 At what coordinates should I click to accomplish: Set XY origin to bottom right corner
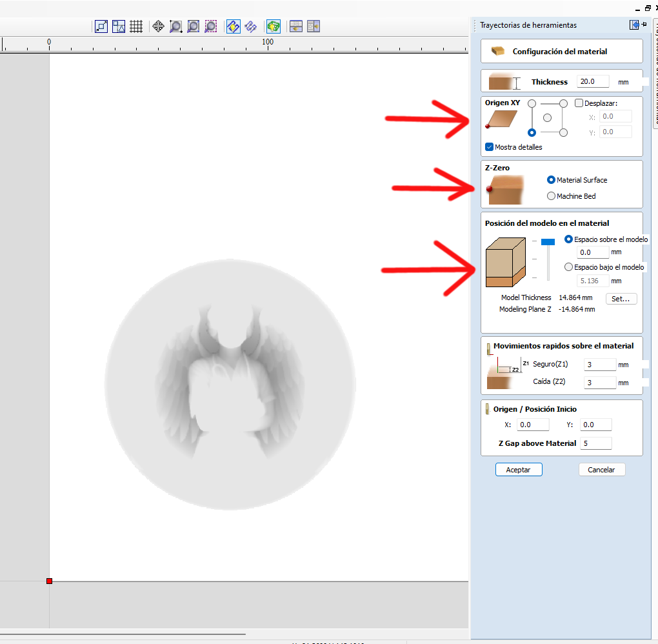(564, 133)
